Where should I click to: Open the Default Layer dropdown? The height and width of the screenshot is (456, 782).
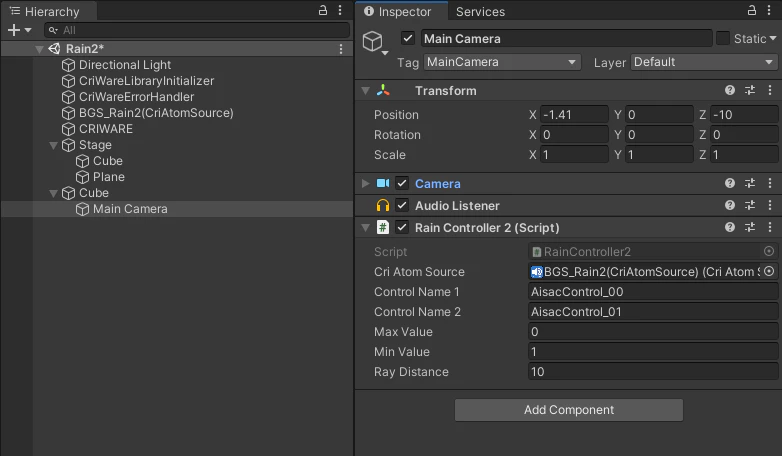[704, 62]
